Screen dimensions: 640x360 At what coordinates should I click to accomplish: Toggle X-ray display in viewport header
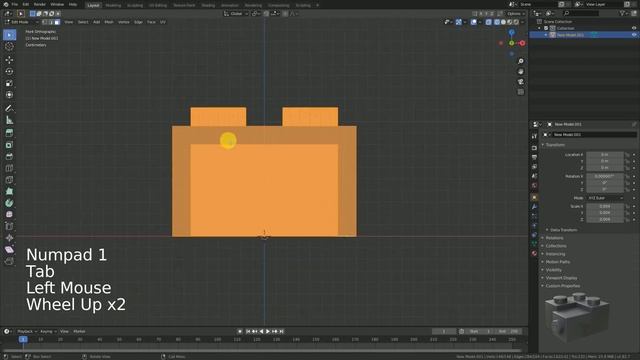coord(489,22)
